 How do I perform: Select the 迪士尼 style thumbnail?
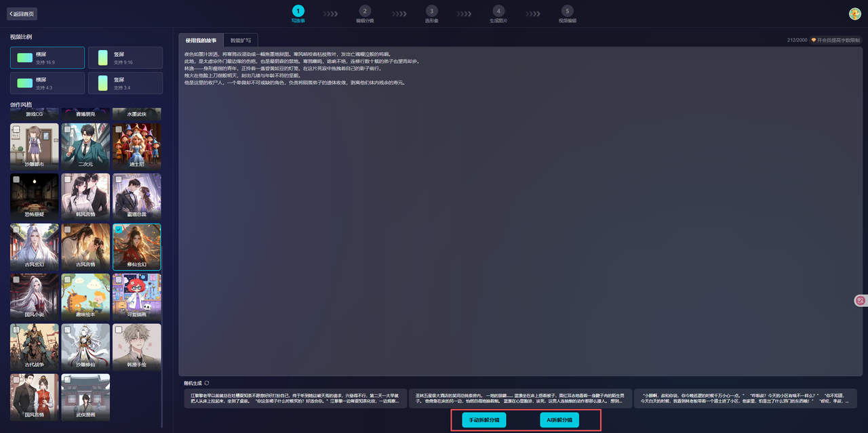136,146
